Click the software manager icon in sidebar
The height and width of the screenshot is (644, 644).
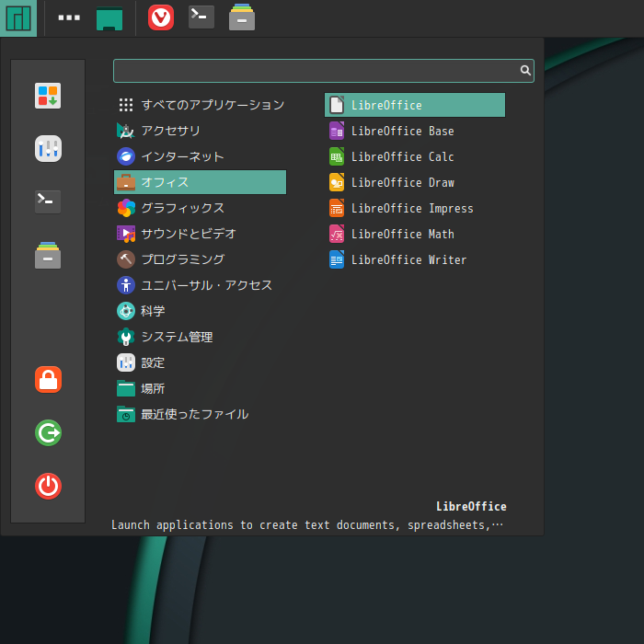click(x=48, y=97)
